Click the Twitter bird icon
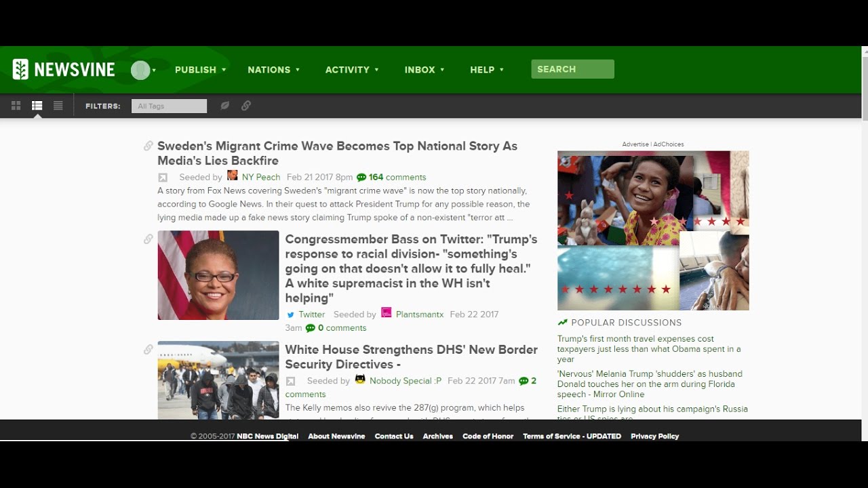The height and width of the screenshot is (488, 868). 290,314
